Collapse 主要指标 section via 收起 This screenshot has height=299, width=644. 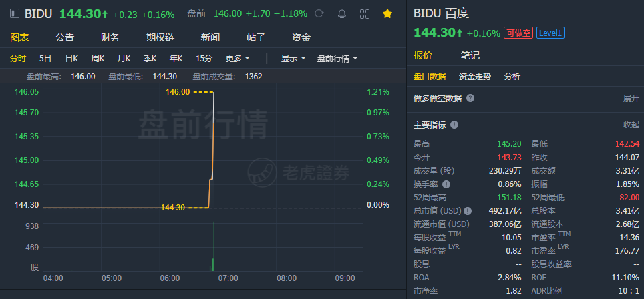coord(631,125)
